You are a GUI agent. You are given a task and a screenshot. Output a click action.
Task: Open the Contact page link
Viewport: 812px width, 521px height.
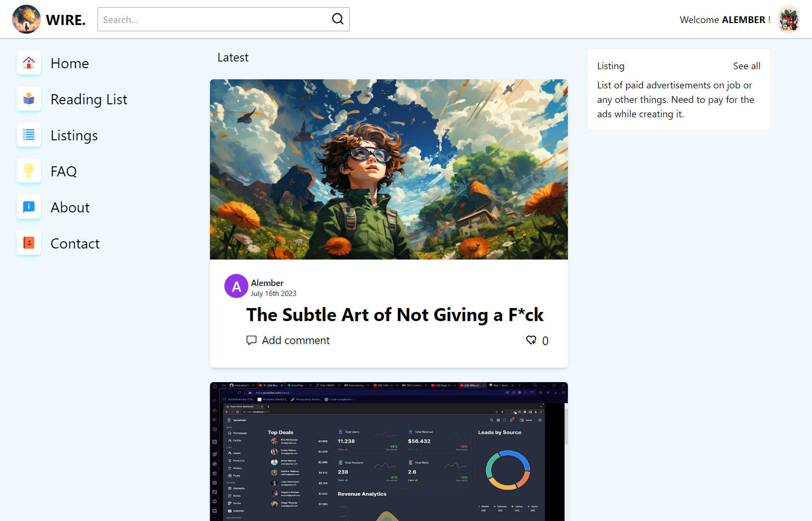point(75,244)
